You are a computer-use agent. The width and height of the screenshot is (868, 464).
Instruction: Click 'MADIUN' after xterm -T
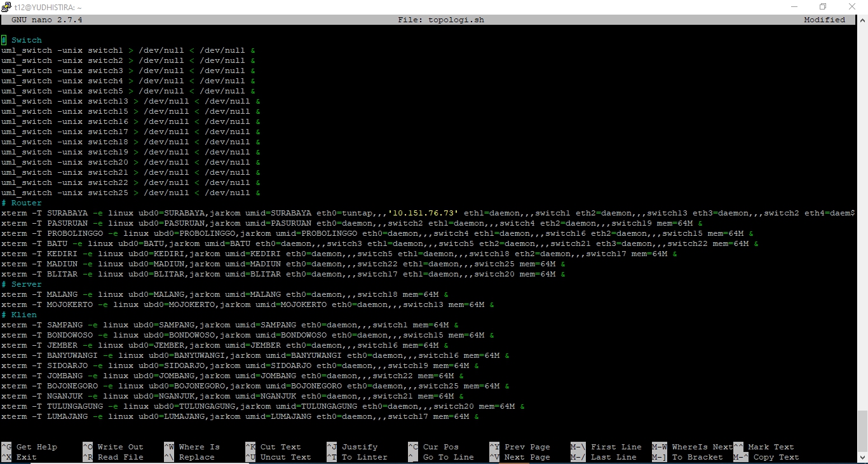(x=62, y=264)
